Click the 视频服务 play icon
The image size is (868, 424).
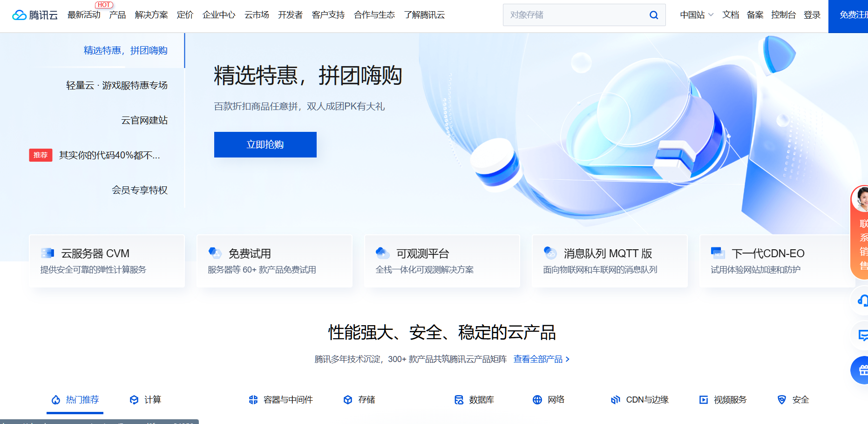point(704,400)
